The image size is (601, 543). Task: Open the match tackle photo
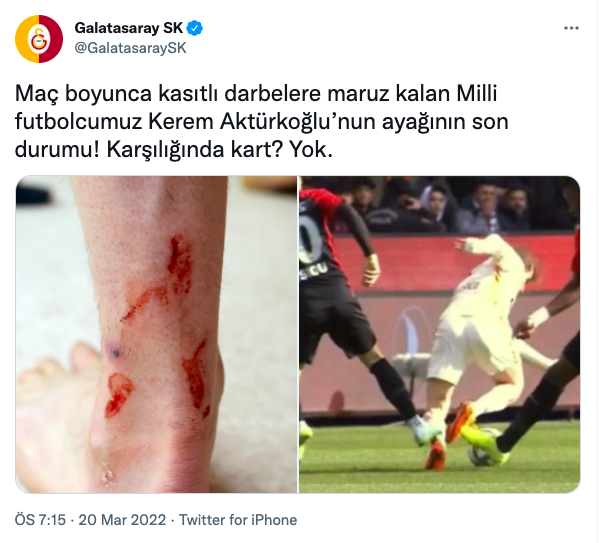click(x=439, y=334)
